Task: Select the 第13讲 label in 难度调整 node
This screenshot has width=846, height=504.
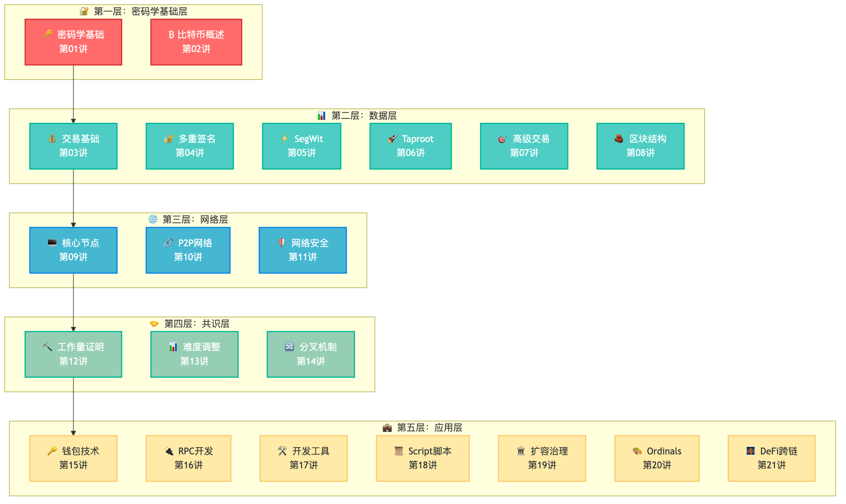Action: pyautogui.click(x=194, y=361)
